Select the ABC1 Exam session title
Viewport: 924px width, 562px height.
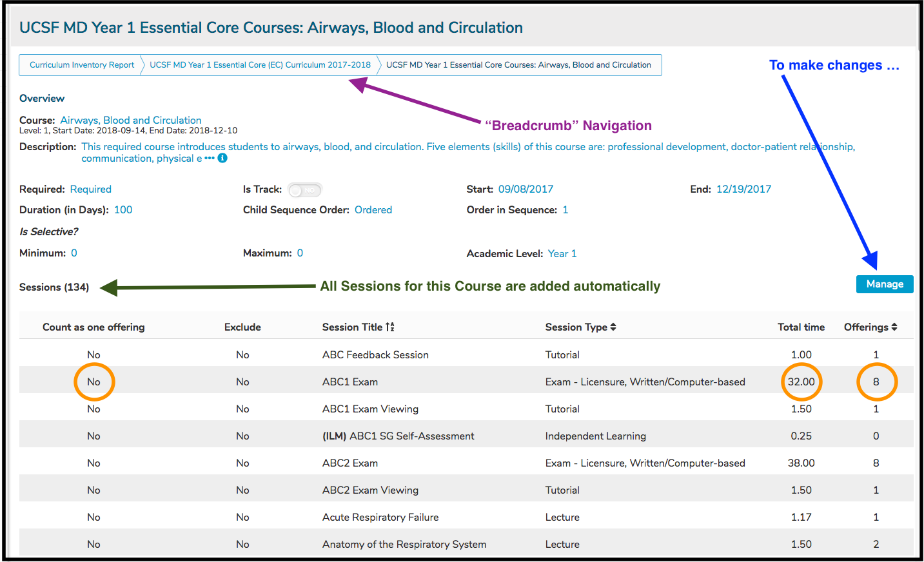(x=350, y=382)
